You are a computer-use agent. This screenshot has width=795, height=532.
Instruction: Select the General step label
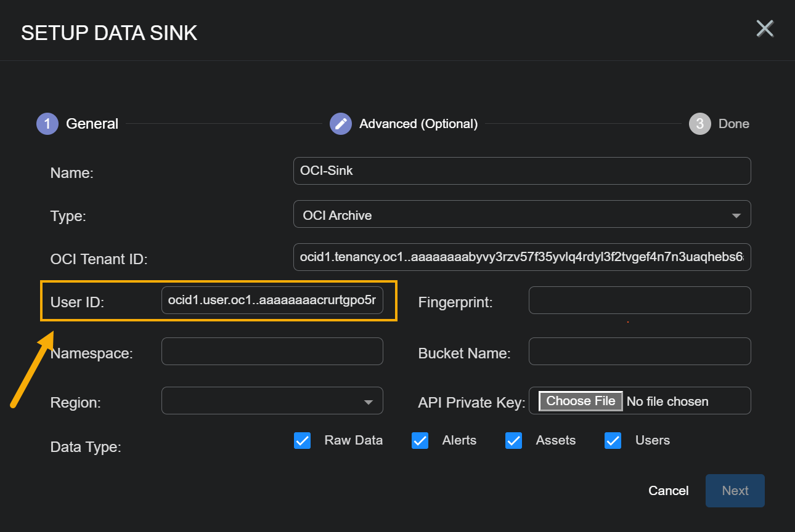92,124
